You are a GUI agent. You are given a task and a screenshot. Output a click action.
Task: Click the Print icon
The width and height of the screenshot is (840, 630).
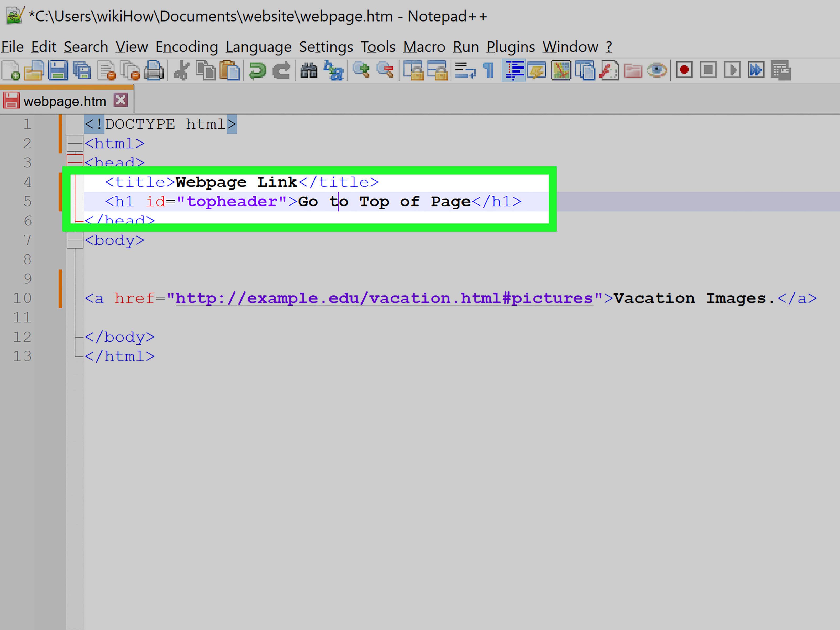tap(154, 71)
